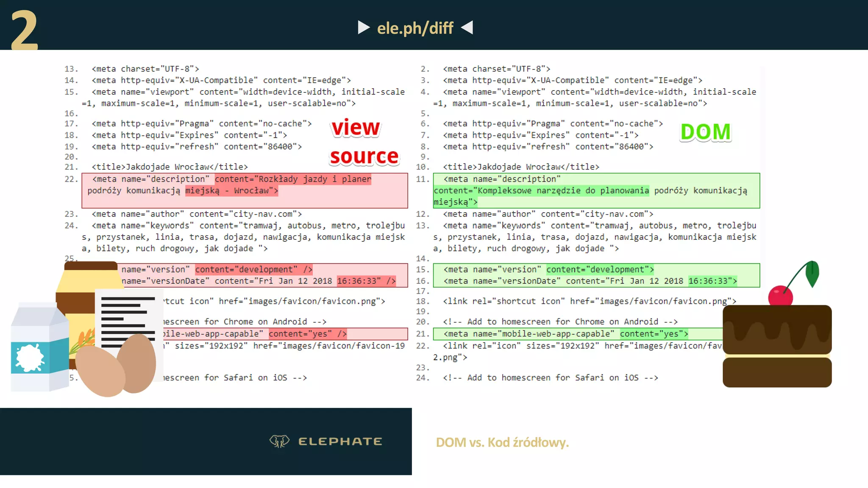Screen dimensions: 868x488
Task: Click the source title line 21 Jakdojade Wrocław
Action: pyautogui.click(x=170, y=167)
